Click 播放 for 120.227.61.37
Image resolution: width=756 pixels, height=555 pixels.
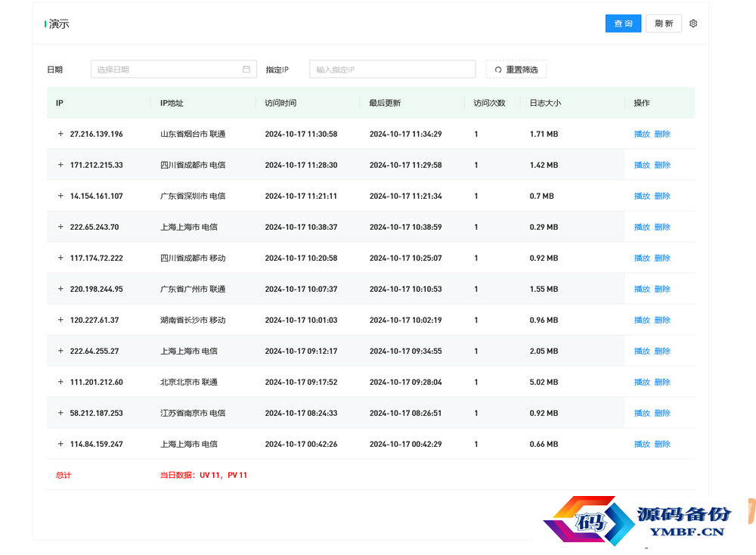click(642, 320)
